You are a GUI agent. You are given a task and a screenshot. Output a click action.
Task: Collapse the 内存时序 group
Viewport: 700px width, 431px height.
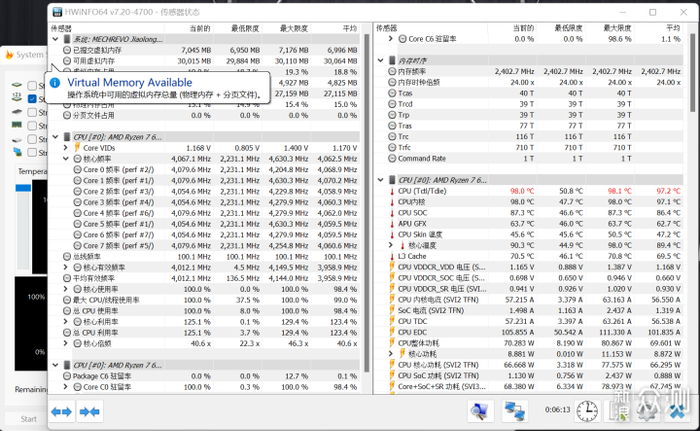tap(381, 60)
